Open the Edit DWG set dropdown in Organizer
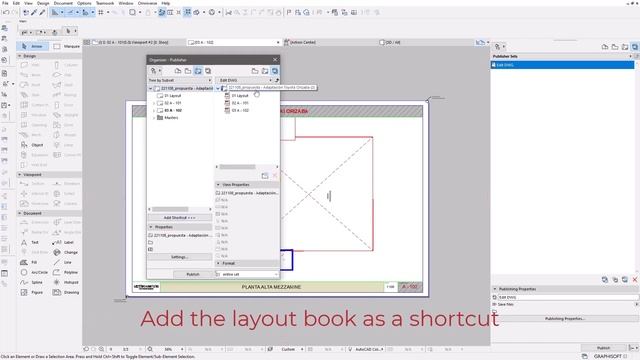 pyautogui.click(x=245, y=80)
